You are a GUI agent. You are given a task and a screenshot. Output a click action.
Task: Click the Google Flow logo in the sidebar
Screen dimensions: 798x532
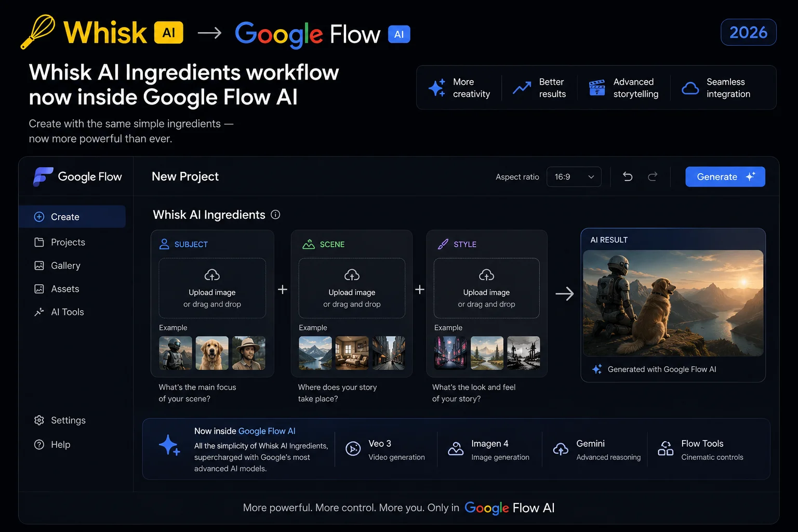[x=77, y=177]
